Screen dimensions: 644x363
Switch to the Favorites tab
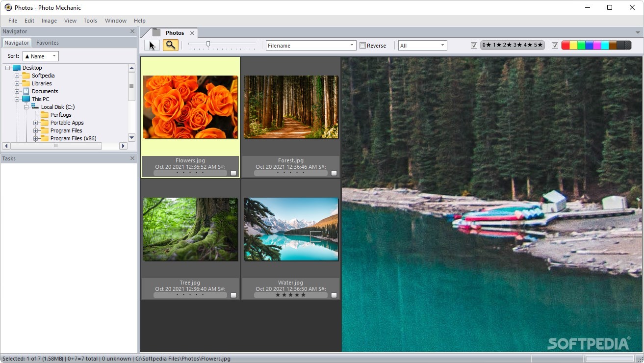pyautogui.click(x=47, y=43)
